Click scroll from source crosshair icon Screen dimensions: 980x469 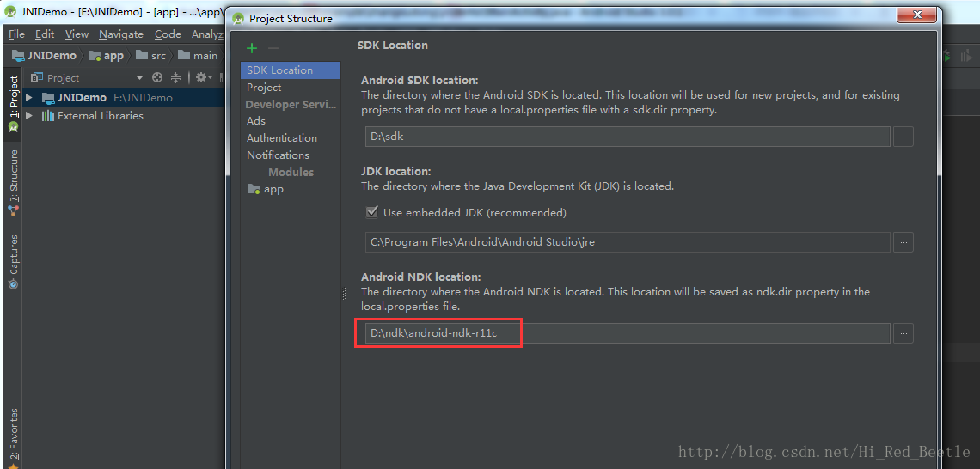coord(159,77)
